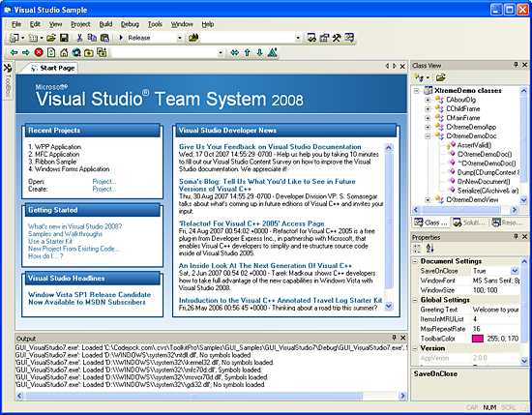
Task: Open the Release configuration dropdown
Action: pos(180,38)
